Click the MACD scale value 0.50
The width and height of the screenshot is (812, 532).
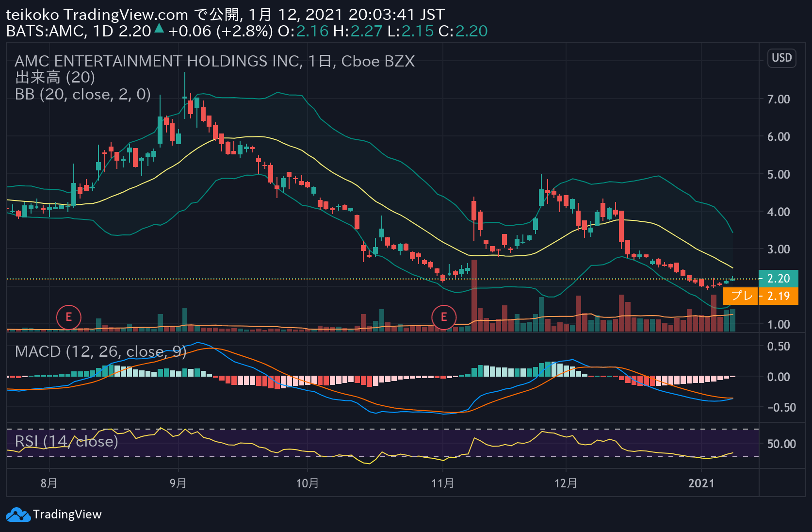click(779, 346)
